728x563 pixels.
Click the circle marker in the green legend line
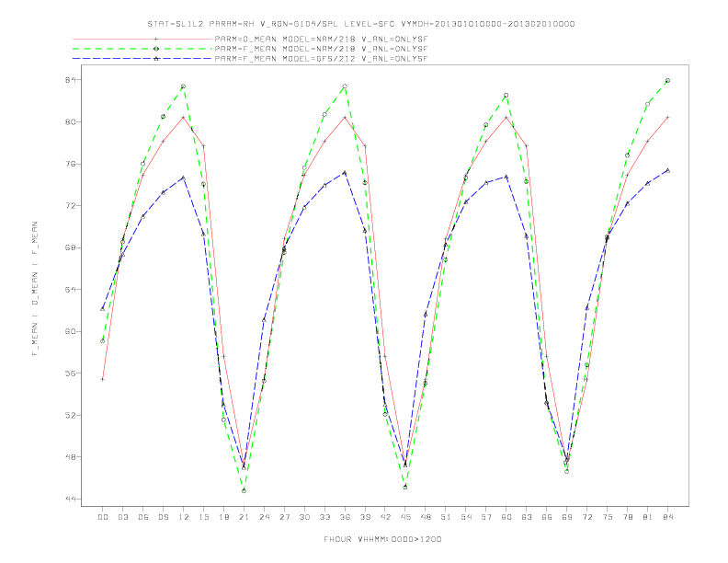(156, 49)
